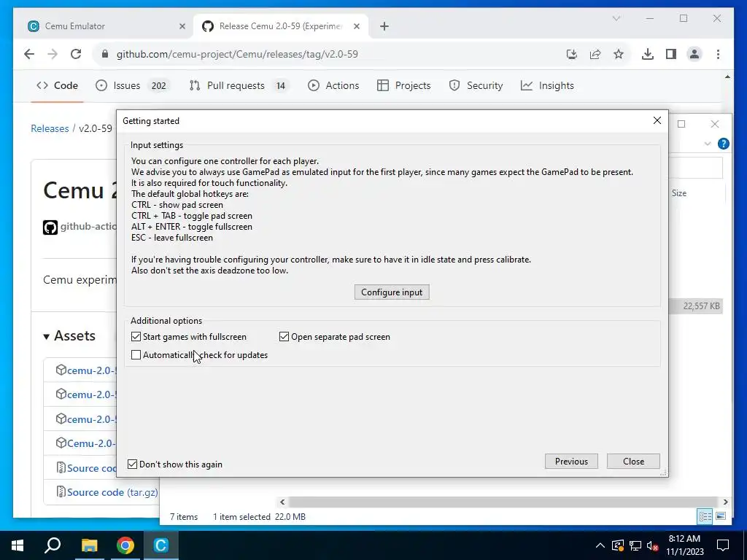
Task: Open Windows taskbar search
Action: (x=53, y=545)
